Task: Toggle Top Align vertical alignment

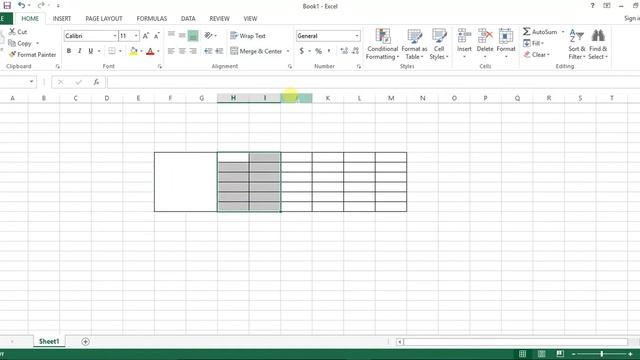Action: [171, 36]
